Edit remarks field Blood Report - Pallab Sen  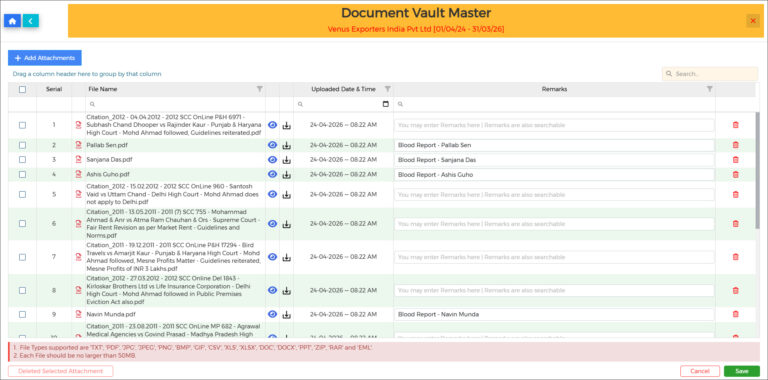pyautogui.click(x=554, y=145)
